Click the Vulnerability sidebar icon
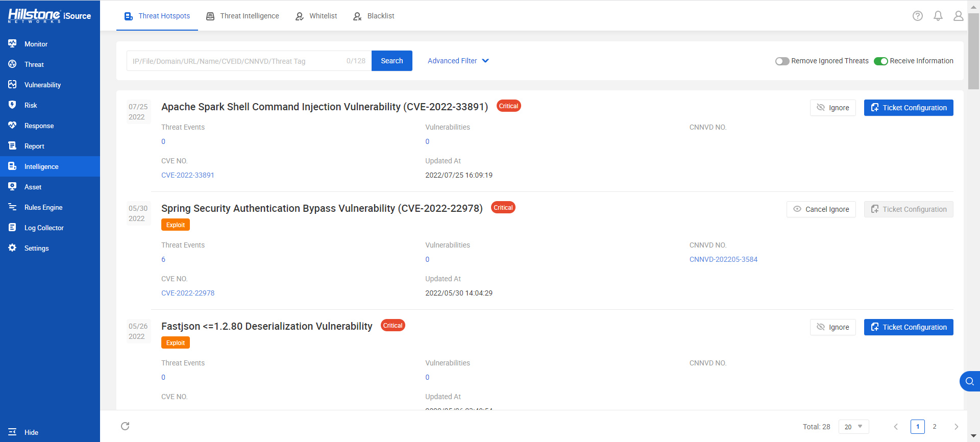 pyautogui.click(x=12, y=85)
